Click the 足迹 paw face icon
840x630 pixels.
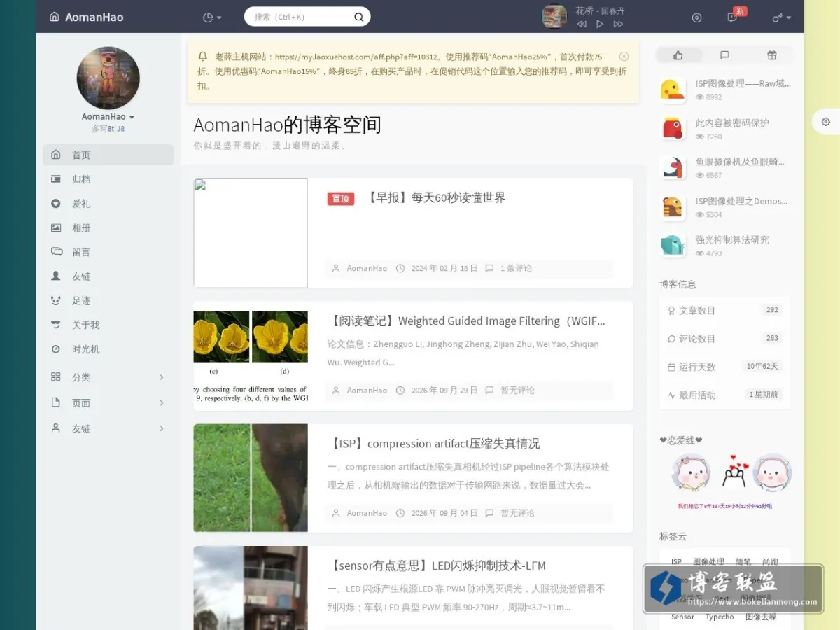pyautogui.click(x=56, y=300)
